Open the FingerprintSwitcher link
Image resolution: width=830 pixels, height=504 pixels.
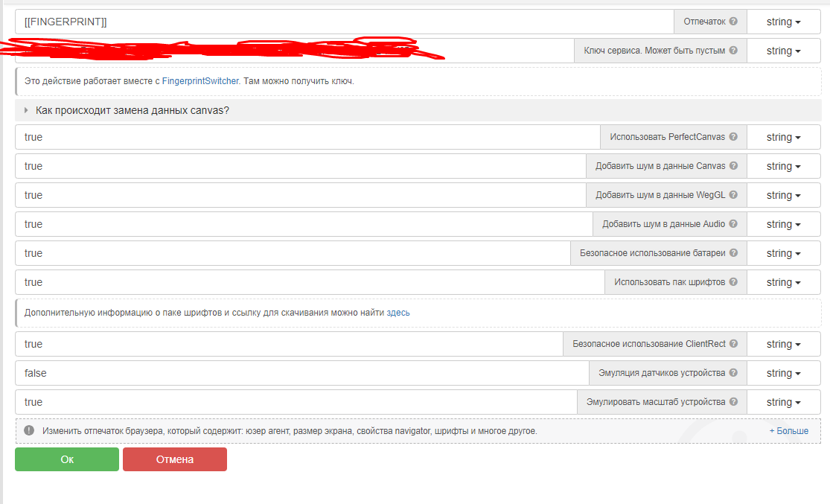(200, 81)
